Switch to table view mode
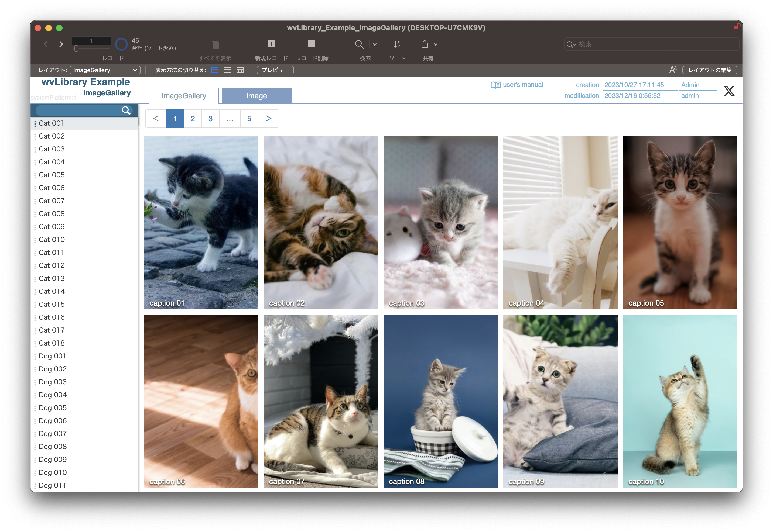773x532 pixels. click(x=240, y=70)
